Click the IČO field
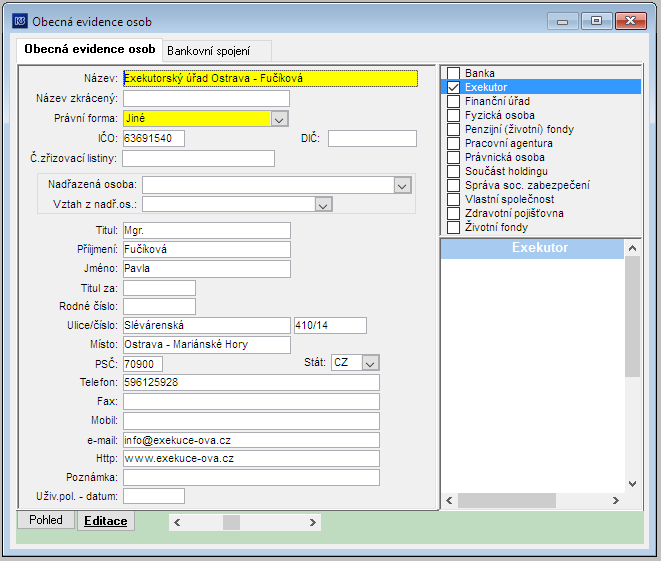The image size is (661, 561). [x=154, y=138]
